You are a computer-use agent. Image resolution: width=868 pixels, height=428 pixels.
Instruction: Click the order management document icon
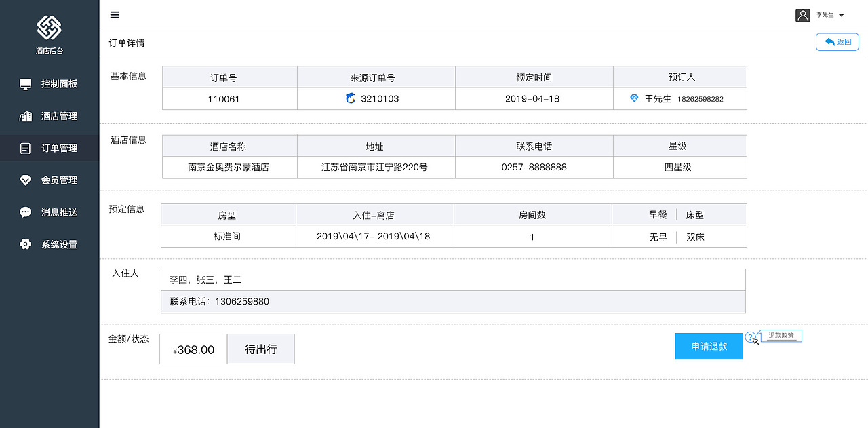(x=26, y=148)
